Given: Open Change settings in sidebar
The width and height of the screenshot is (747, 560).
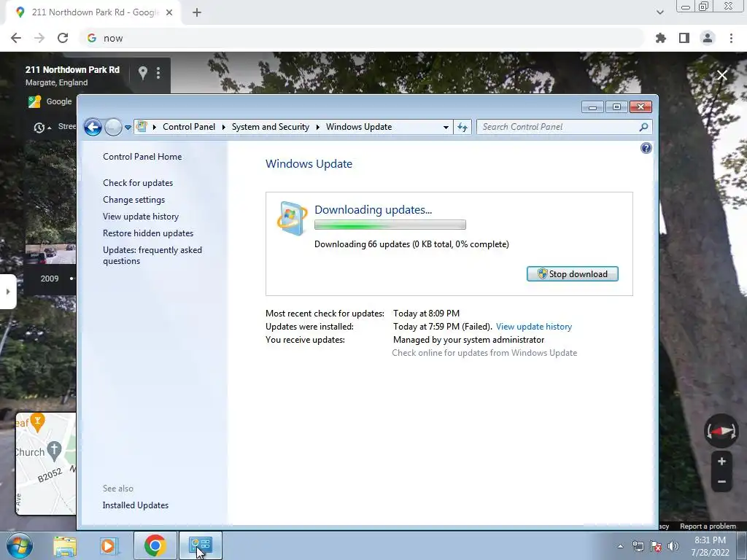Looking at the screenshot, I should tap(134, 200).
